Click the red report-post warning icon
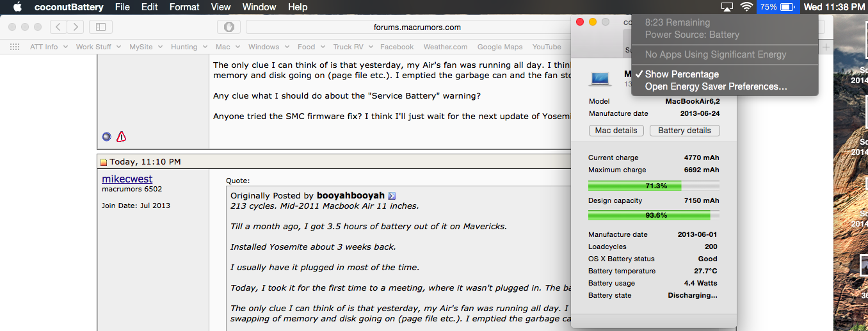This screenshot has height=331, width=868. coord(121,136)
